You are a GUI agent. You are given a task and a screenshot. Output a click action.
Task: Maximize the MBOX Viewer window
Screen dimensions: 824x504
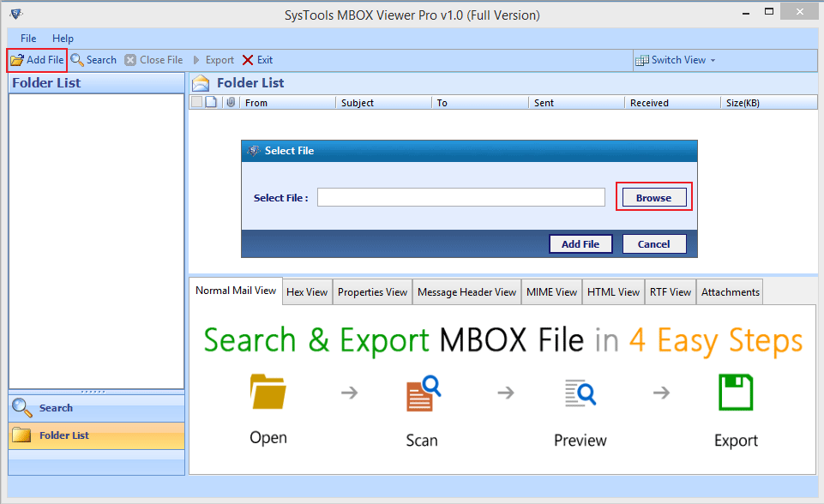[769, 11]
